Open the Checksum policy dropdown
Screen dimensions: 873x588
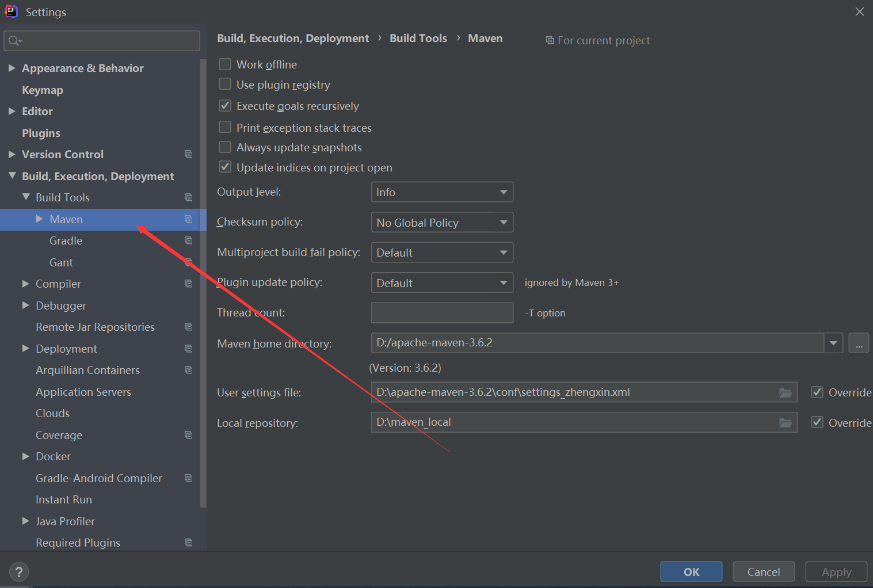442,222
